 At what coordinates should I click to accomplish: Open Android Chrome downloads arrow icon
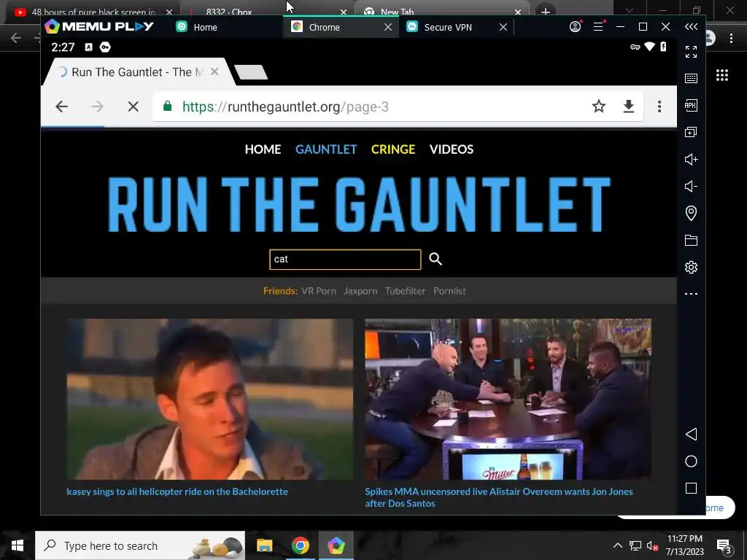pos(629,106)
